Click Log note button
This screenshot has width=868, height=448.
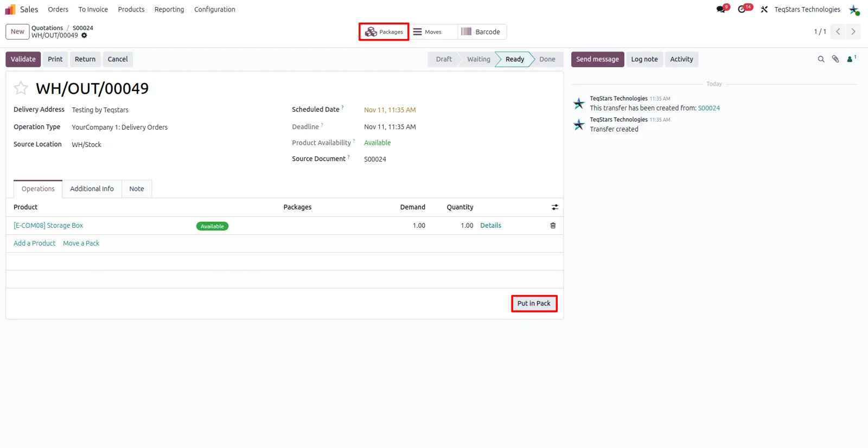pyautogui.click(x=644, y=59)
